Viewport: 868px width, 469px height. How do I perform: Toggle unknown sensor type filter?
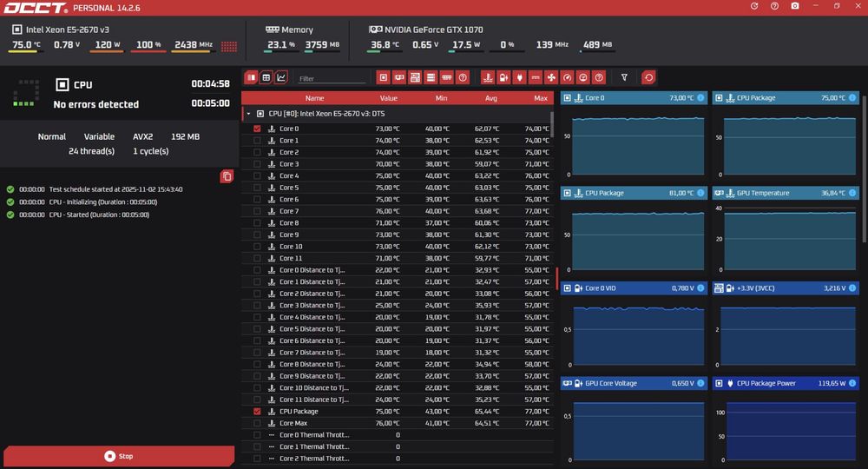point(598,77)
